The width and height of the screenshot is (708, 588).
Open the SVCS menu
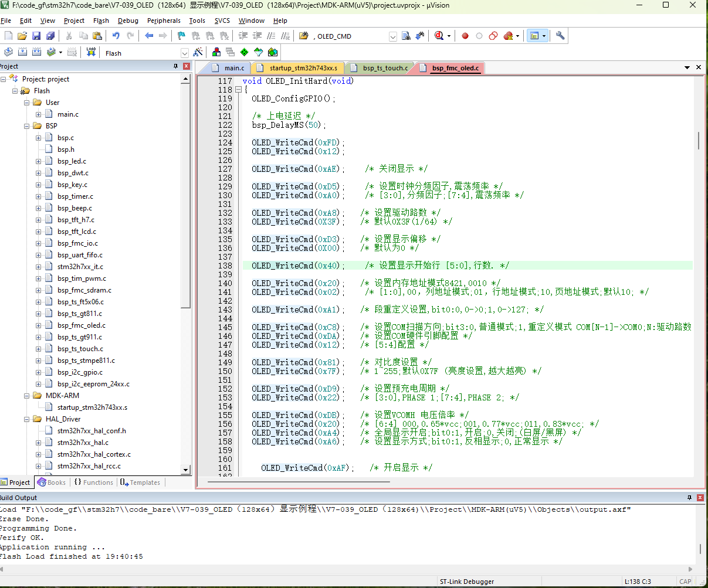click(222, 21)
